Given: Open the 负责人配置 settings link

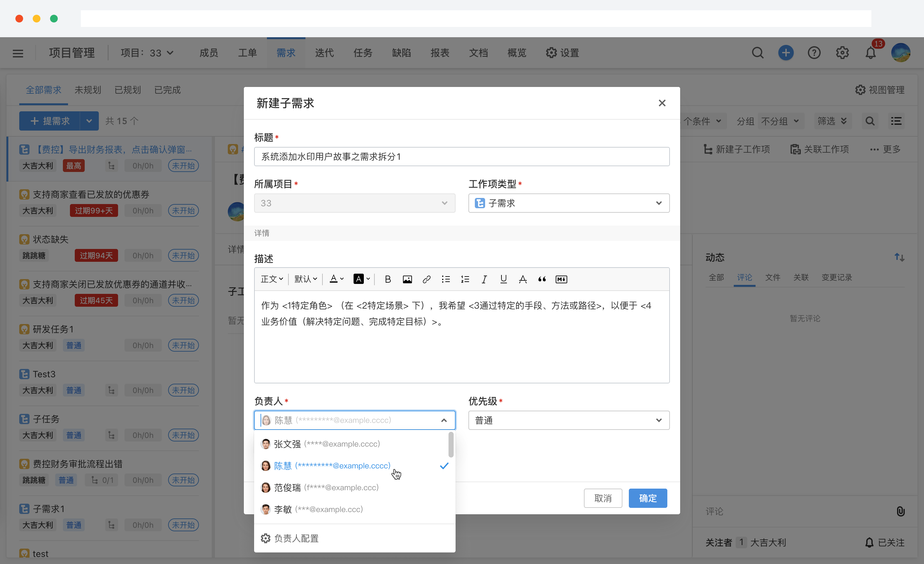Looking at the screenshot, I should pos(296,538).
